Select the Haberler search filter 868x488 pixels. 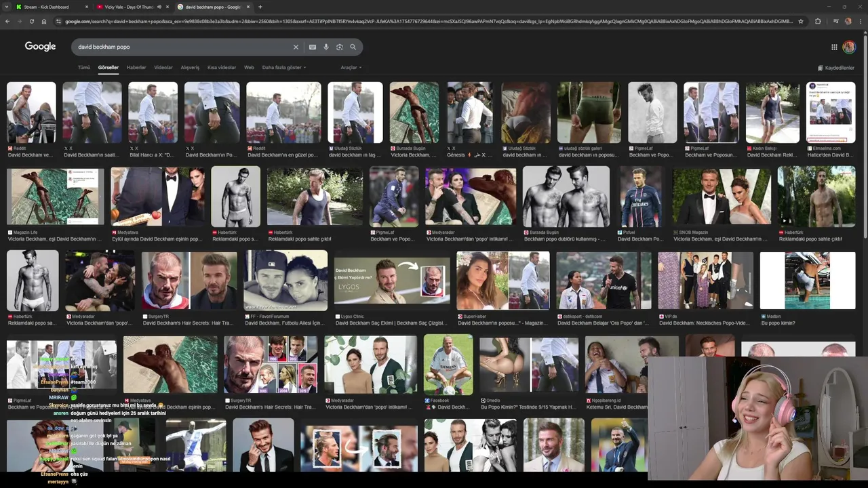click(x=136, y=68)
